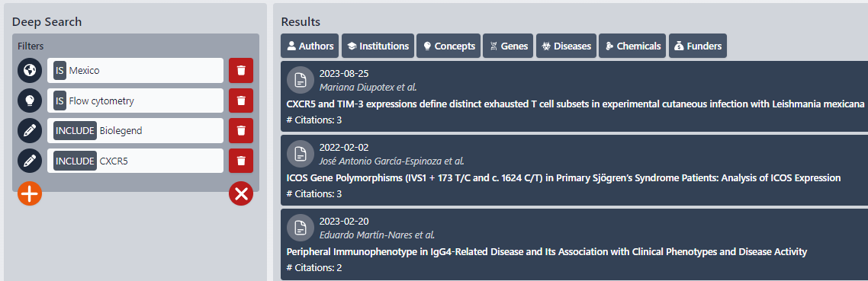Toggle the IS operator on Mexico filter
The height and width of the screenshot is (281, 868).
click(x=59, y=71)
